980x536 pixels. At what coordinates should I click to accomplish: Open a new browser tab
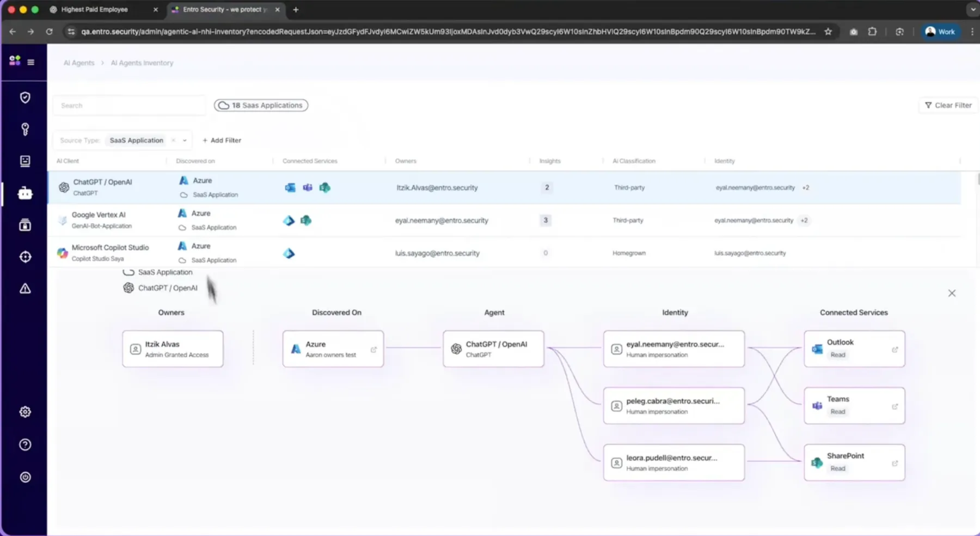[x=296, y=10]
